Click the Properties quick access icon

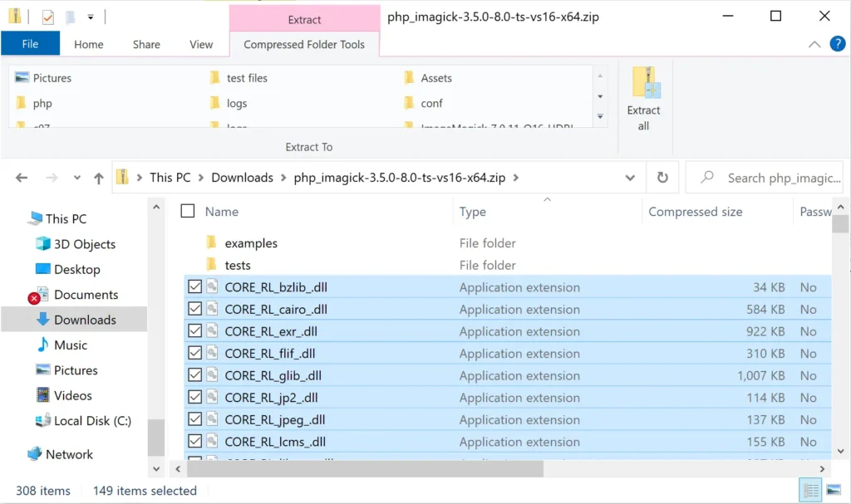(47, 17)
